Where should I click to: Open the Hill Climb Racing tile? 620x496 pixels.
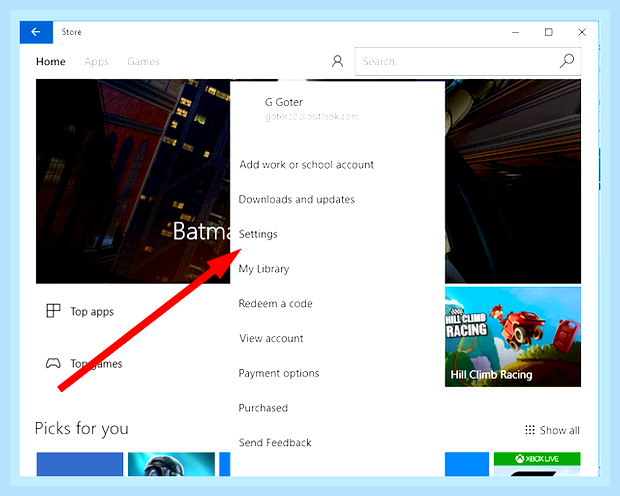pos(513,337)
